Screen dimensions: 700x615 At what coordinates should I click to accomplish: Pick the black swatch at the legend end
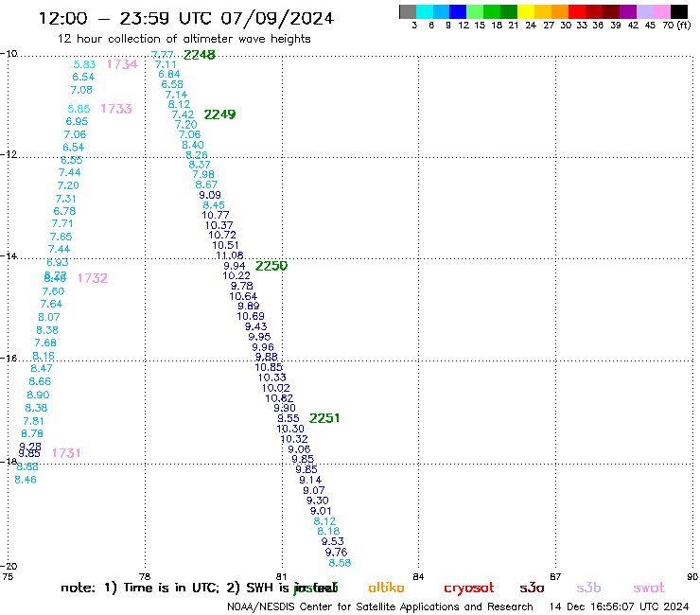pos(679,12)
